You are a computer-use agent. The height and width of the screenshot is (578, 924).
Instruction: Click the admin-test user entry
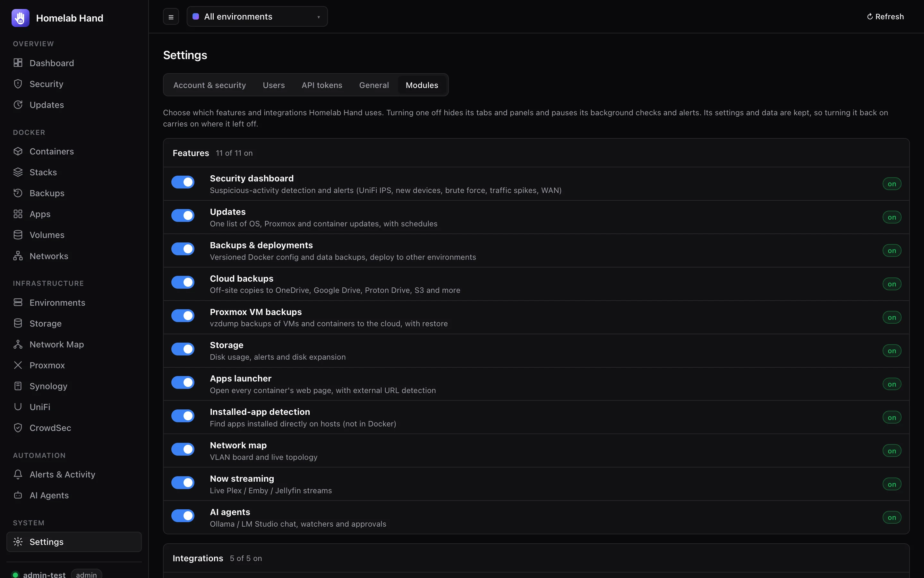click(x=44, y=574)
